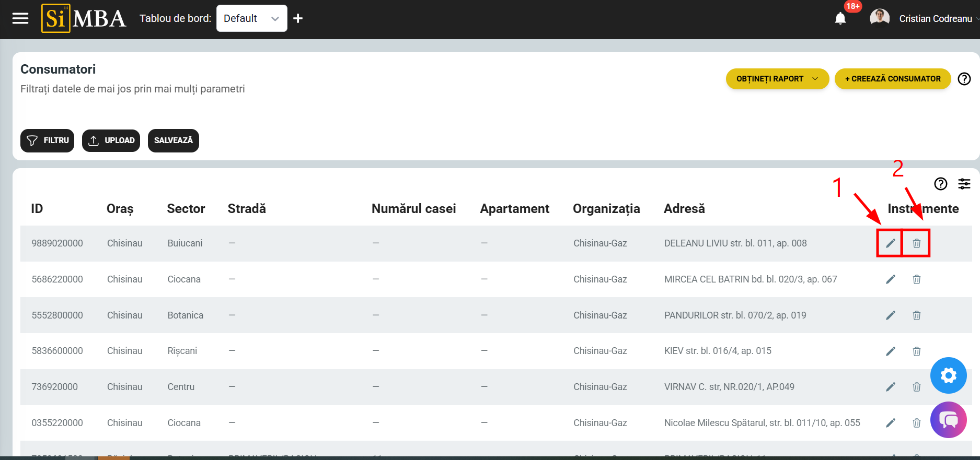Click the SiMBA logo
This screenshot has width=980, height=460.
pyautogui.click(x=84, y=19)
